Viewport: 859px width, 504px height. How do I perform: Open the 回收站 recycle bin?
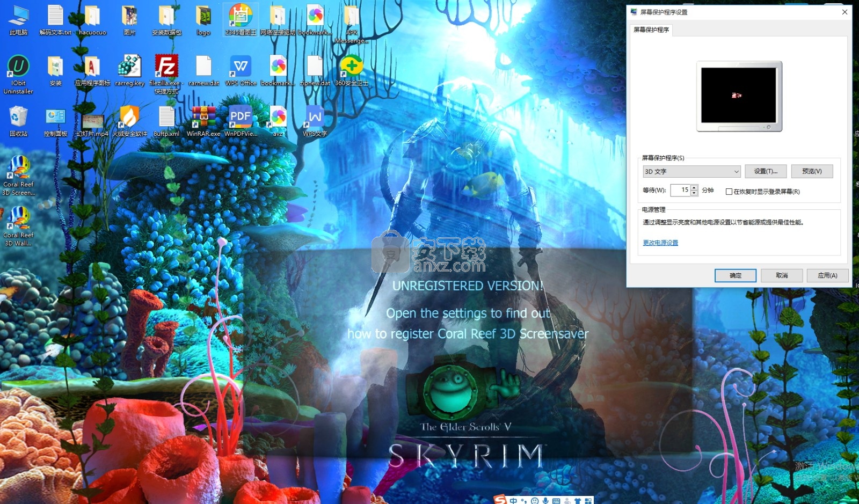[18, 121]
